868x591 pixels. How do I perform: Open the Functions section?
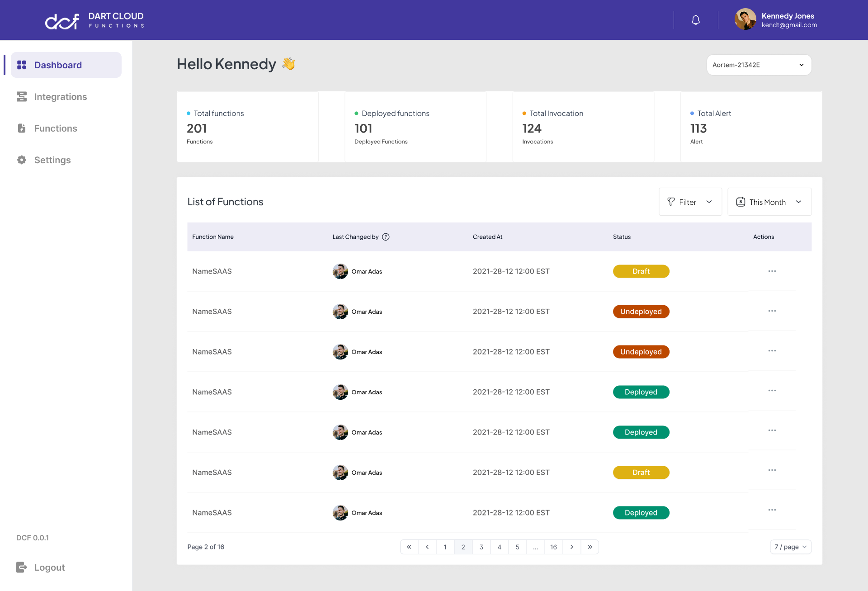pos(56,128)
